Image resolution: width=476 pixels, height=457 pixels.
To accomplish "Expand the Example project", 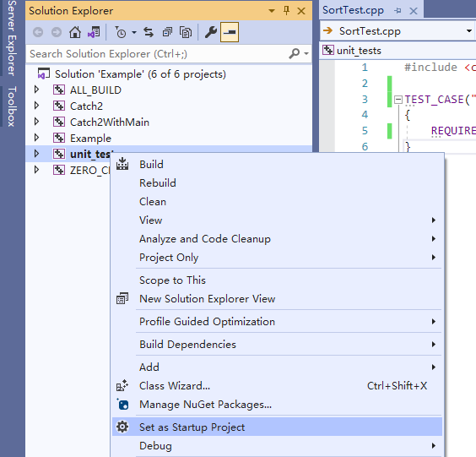I will pyautogui.click(x=37, y=138).
